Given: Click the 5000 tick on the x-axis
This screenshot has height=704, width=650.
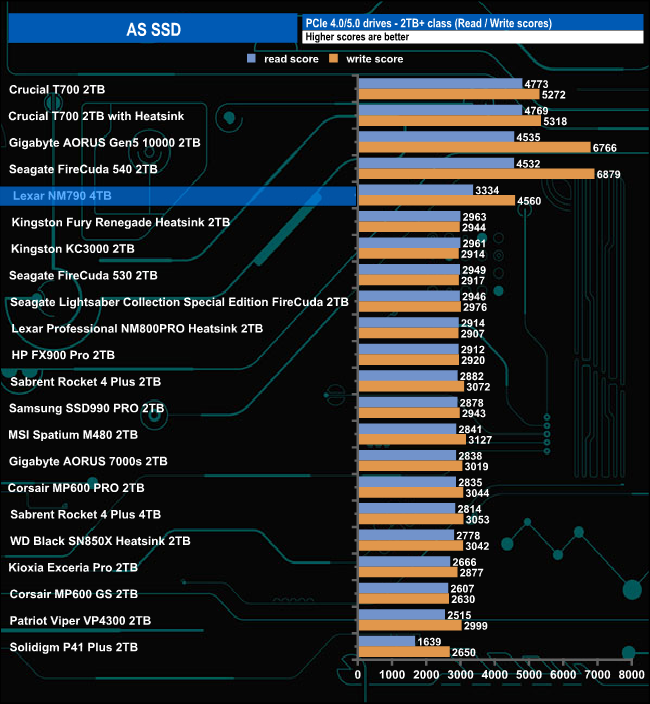Looking at the screenshot, I should (x=529, y=674).
